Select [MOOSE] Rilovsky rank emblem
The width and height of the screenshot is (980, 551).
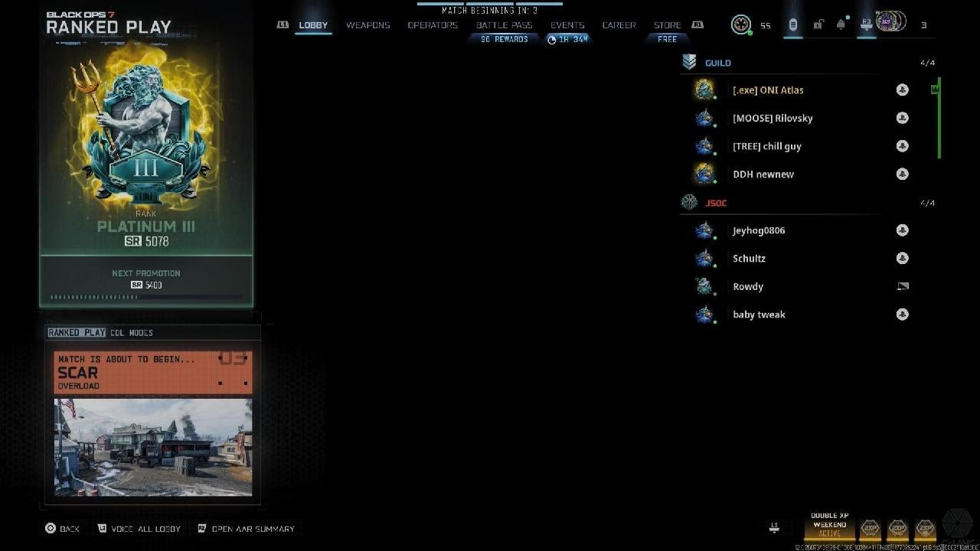(704, 118)
